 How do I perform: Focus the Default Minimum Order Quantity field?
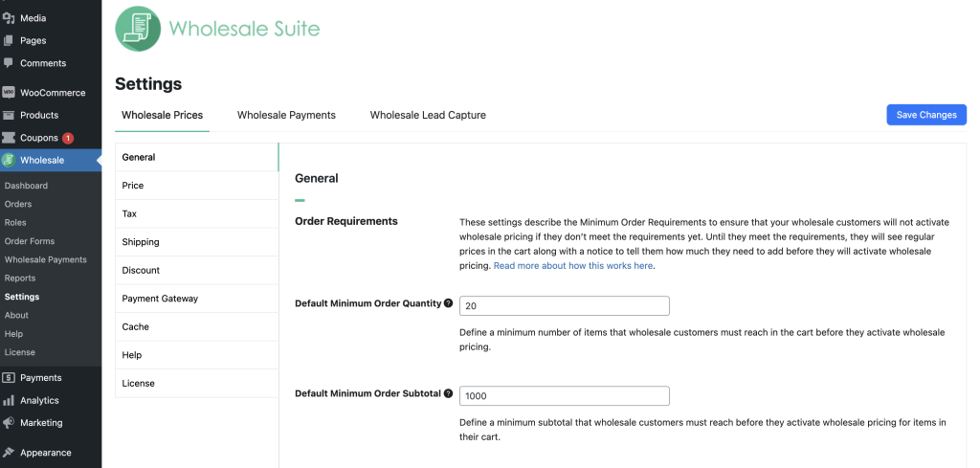(565, 306)
